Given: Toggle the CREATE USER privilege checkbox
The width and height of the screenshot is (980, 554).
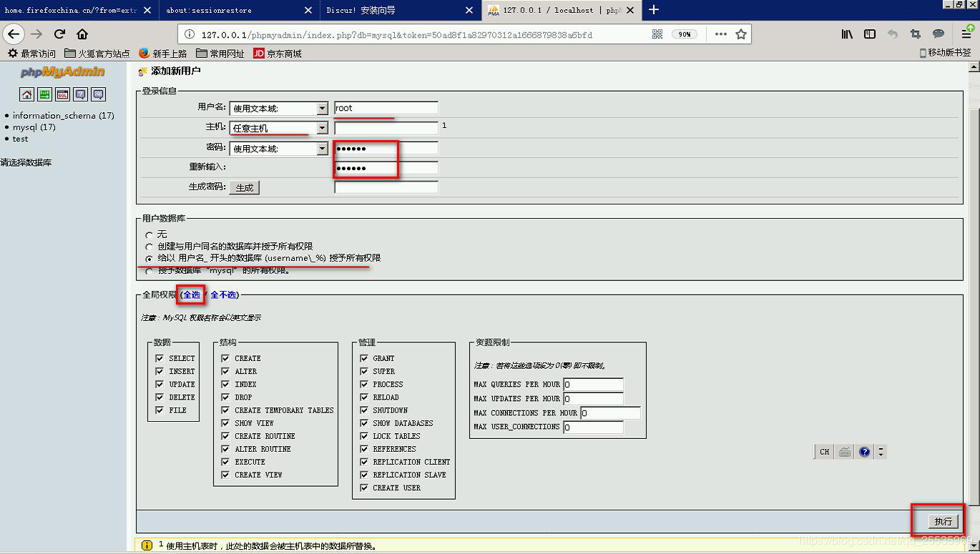Looking at the screenshot, I should pyautogui.click(x=363, y=488).
